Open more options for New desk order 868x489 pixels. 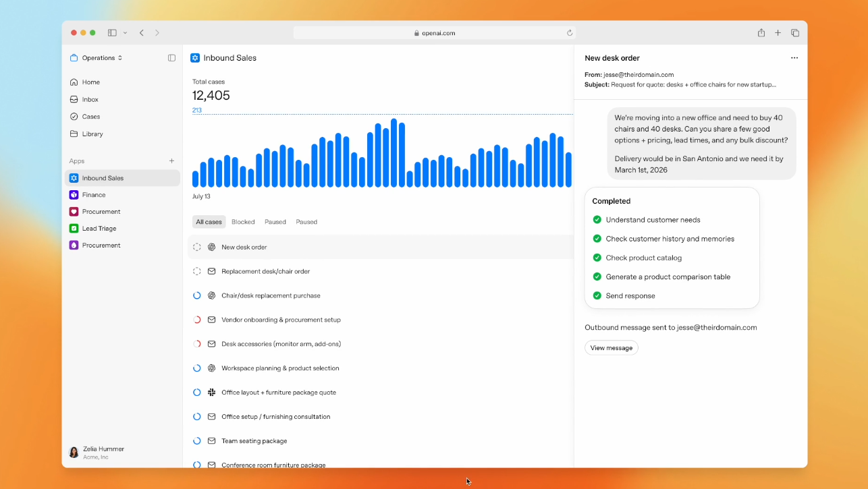[x=794, y=58]
